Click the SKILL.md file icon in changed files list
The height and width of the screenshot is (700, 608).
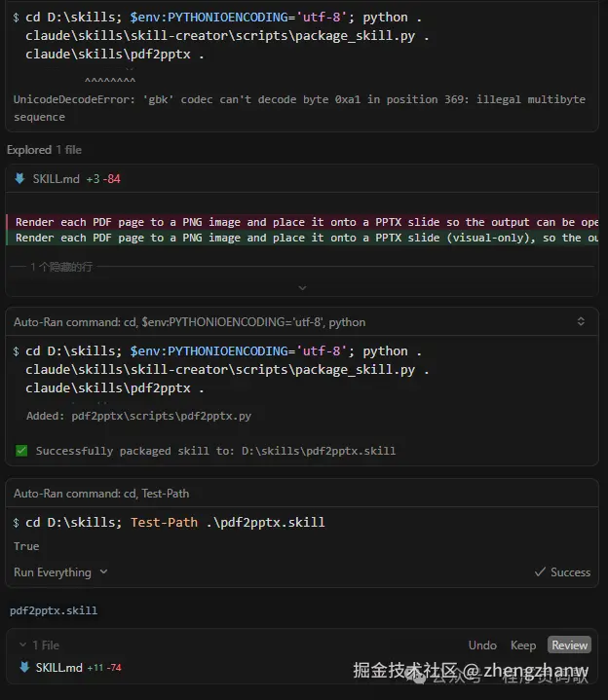(x=24, y=667)
